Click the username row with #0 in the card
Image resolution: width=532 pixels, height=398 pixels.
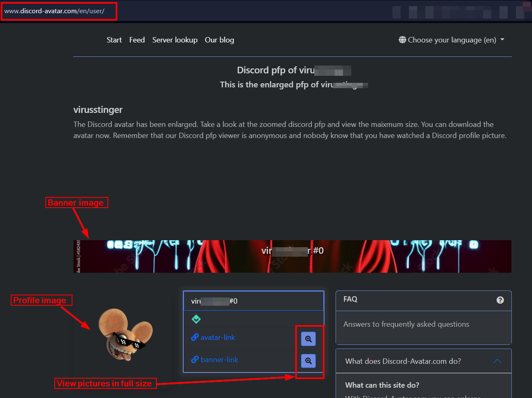click(x=254, y=301)
